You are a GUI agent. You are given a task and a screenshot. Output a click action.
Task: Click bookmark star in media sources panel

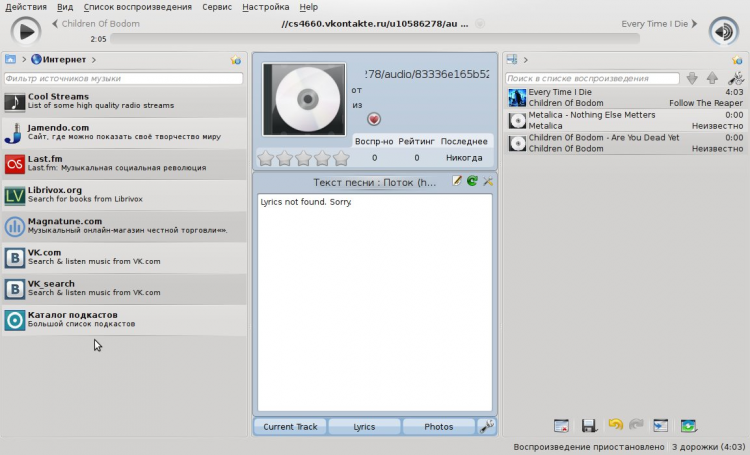pyautogui.click(x=236, y=60)
